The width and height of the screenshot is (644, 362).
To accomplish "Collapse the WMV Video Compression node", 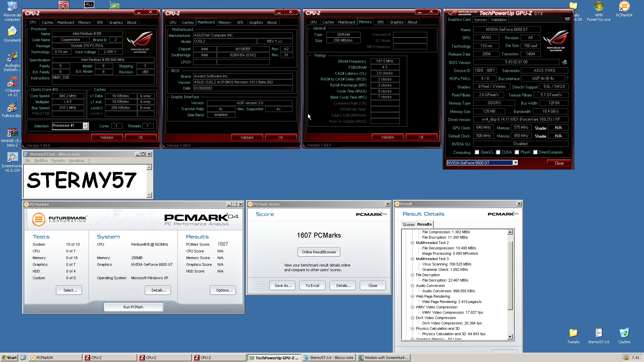I will pyautogui.click(x=413, y=307).
